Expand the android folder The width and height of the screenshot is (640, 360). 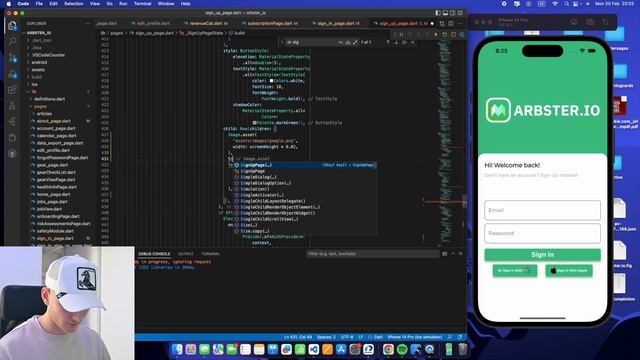coord(39,62)
